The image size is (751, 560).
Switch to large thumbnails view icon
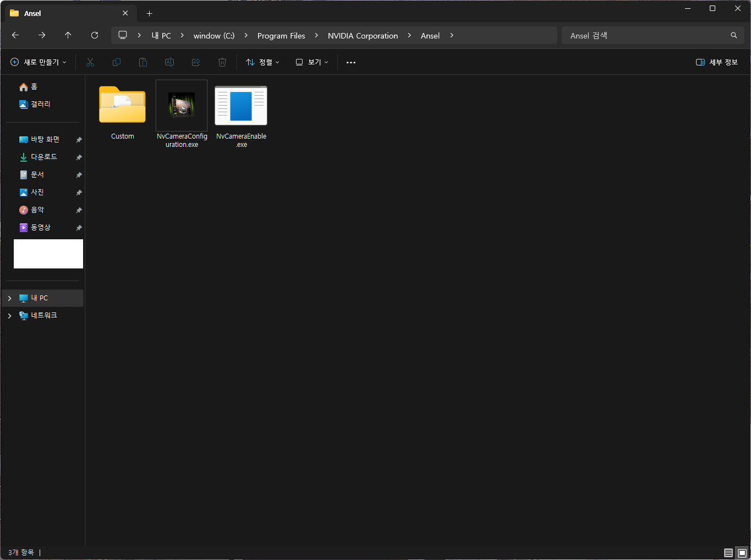(x=742, y=553)
